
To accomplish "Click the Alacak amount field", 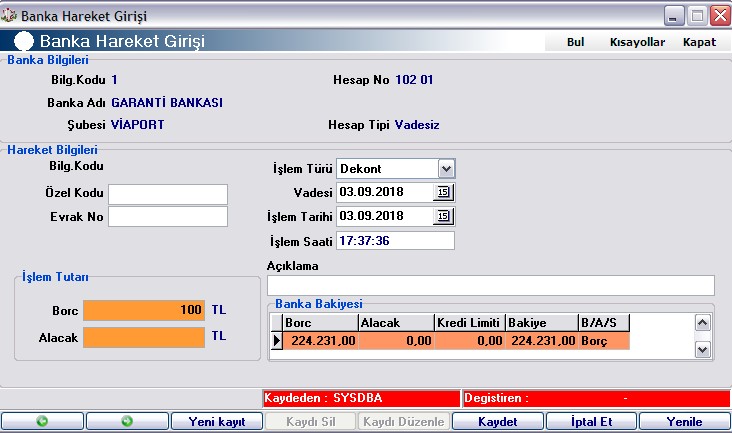I will pos(144,337).
